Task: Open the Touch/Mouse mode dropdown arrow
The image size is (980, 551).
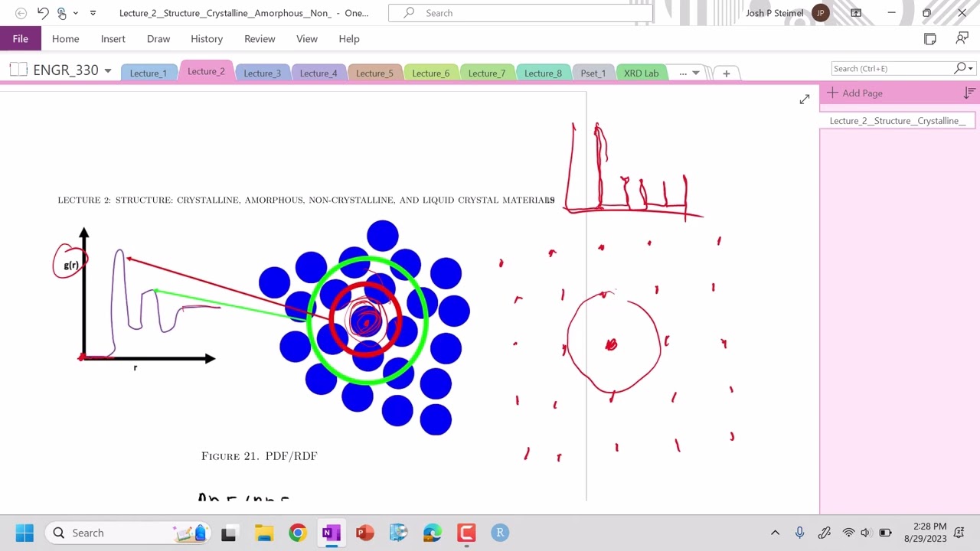Action: (75, 13)
